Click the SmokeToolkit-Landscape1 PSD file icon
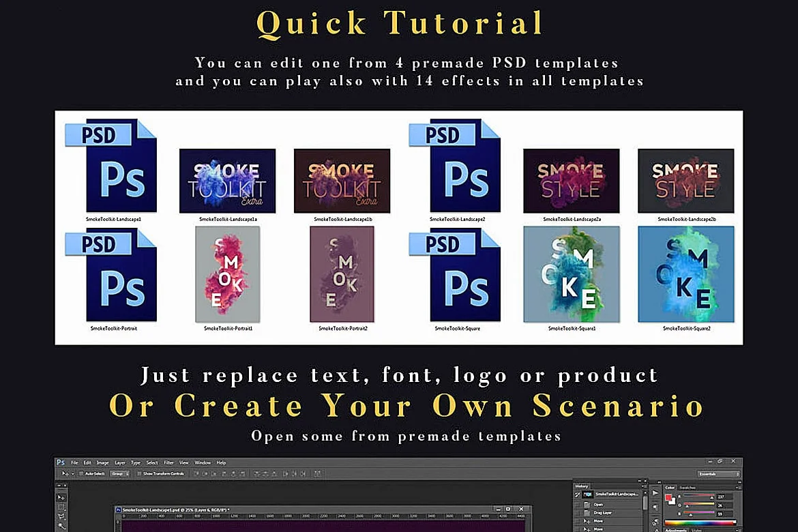The height and width of the screenshot is (532, 798). click(111, 166)
